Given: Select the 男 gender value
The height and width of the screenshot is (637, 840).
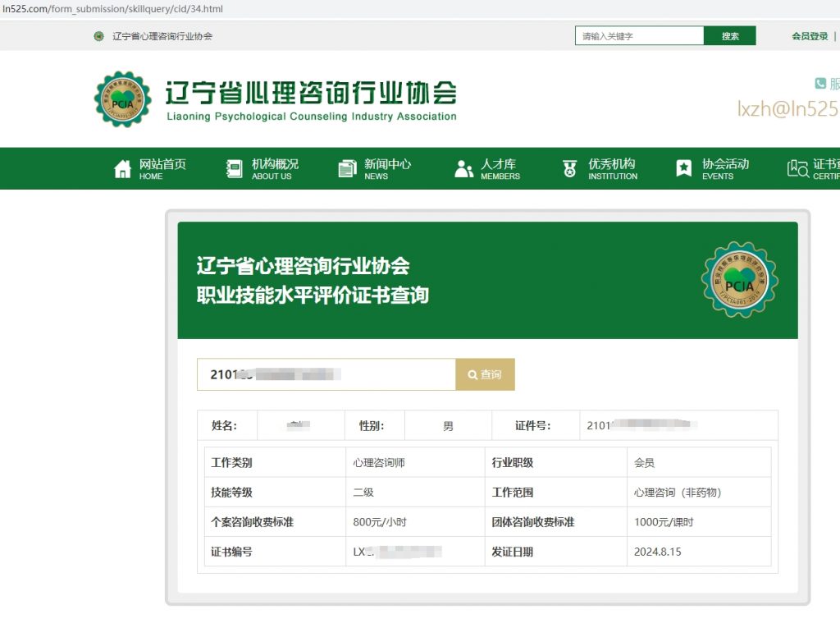Looking at the screenshot, I should point(448,426).
